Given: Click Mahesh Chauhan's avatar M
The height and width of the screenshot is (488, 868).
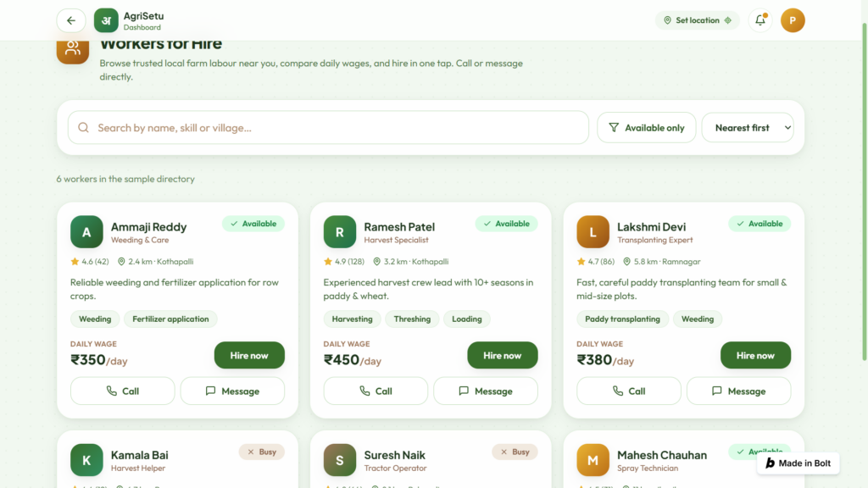Looking at the screenshot, I should [x=593, y=460].
